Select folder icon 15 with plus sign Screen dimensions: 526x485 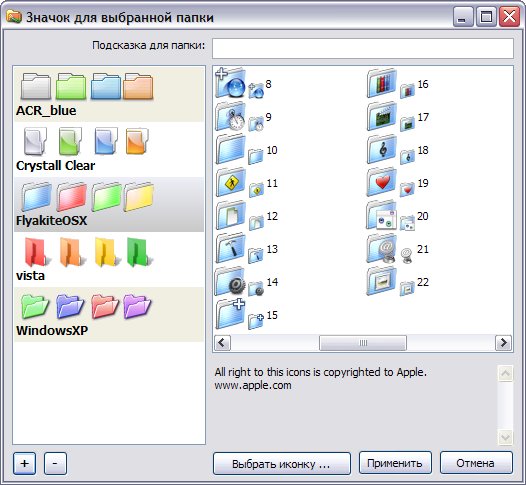click(230, 314)
